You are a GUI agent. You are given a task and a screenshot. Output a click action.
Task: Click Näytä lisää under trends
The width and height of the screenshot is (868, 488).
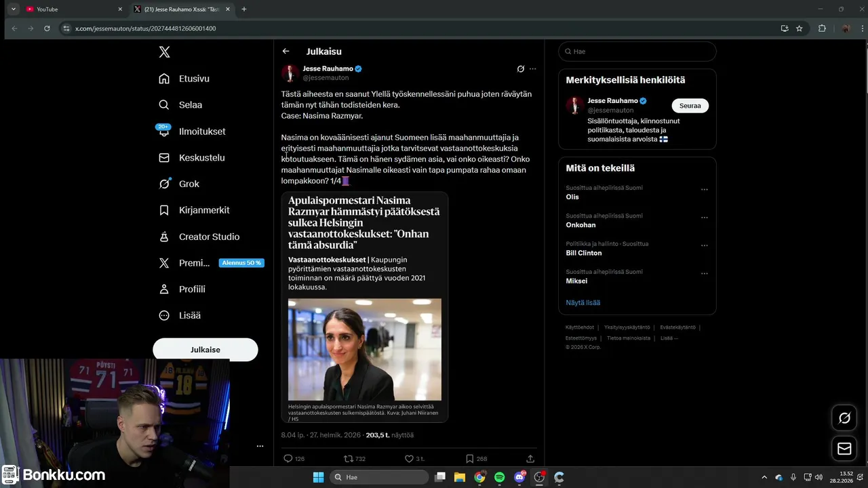tap(583, 302)
